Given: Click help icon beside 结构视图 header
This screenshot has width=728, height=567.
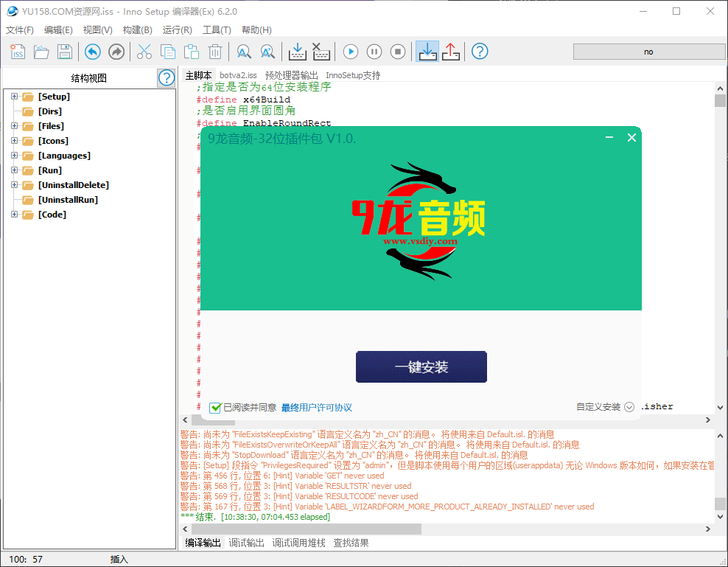Looking at the screenshot, I should (166, 78).
